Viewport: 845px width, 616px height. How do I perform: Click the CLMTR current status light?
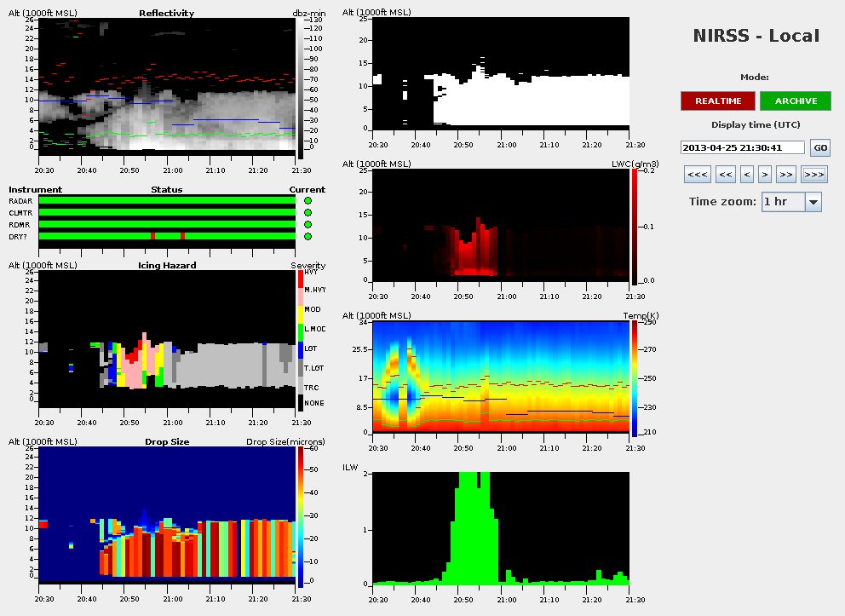308,212
